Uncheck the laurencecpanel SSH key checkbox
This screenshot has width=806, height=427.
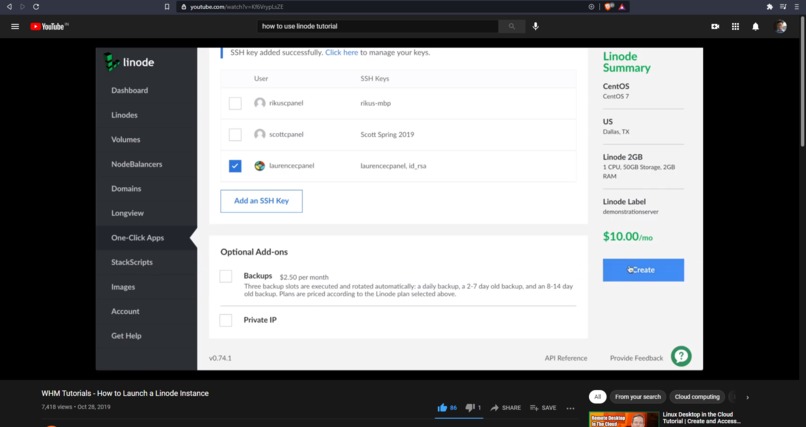point(235,165)
